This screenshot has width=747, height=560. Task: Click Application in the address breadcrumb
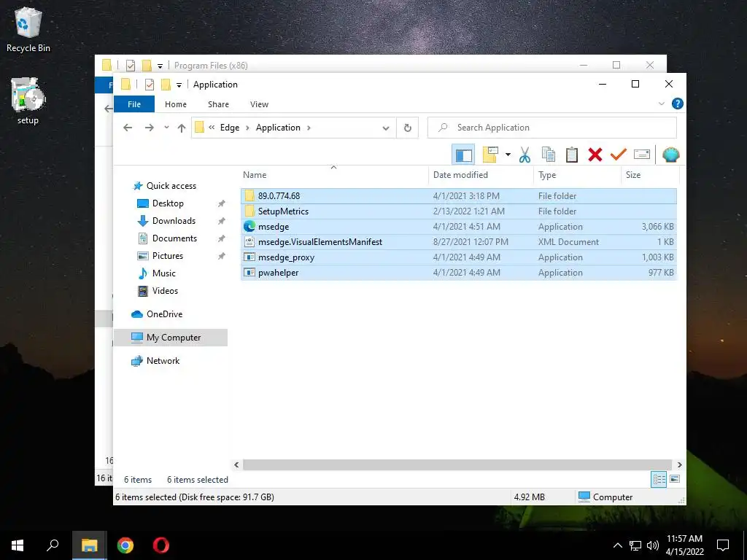[278, 128]
